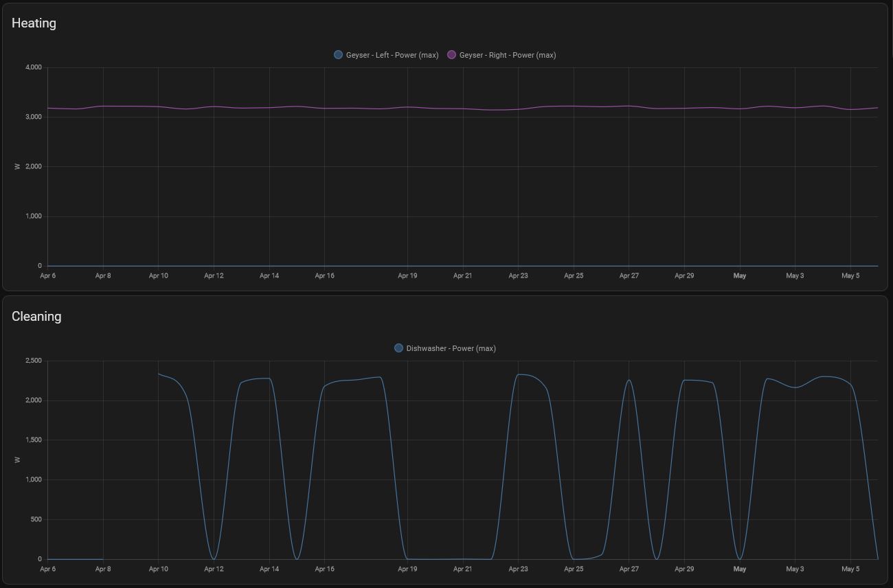
Task: Click the 2,500 label on Cleaning y-axis
Action: coord(33,361)
